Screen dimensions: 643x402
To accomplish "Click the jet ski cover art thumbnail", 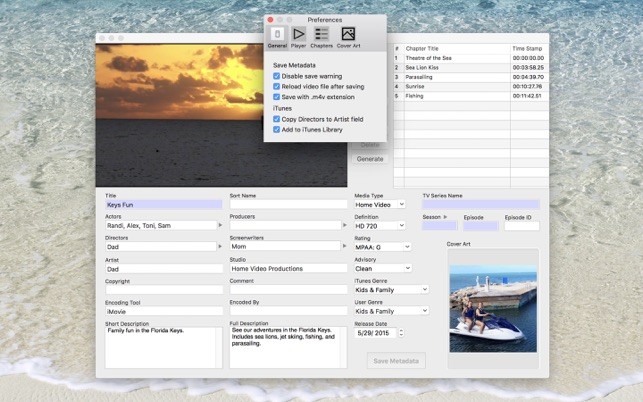I will pyautogui.click(x=492, y=309).
